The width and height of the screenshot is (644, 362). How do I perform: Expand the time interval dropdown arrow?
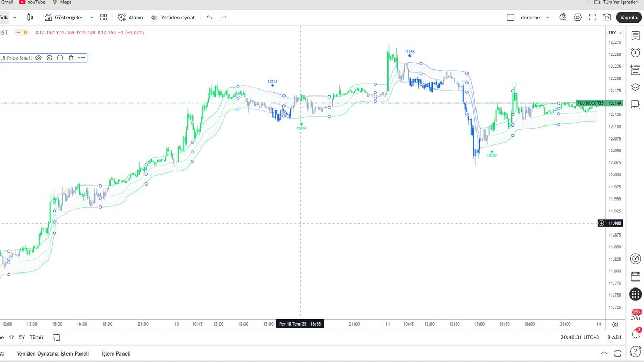point(14,17)
